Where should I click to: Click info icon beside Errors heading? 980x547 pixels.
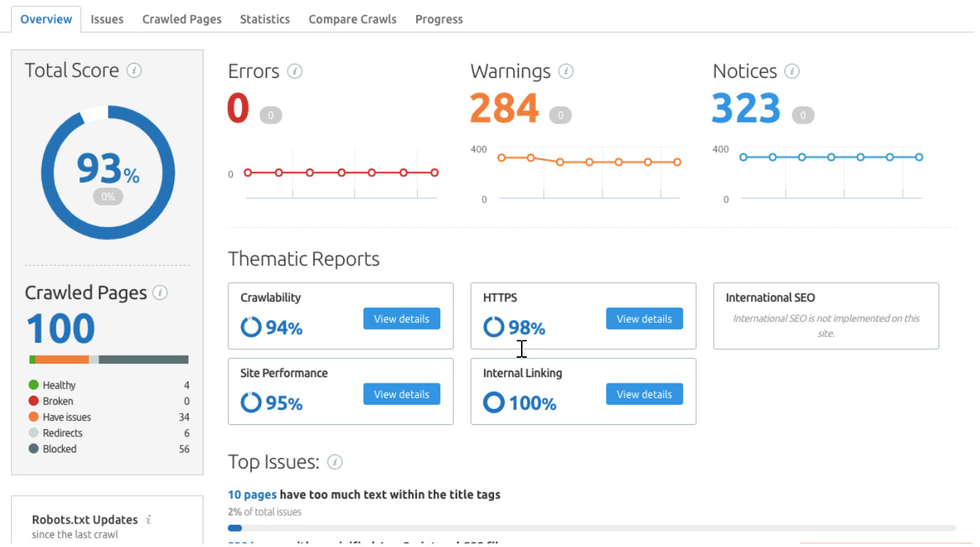[x=294, y=71]
